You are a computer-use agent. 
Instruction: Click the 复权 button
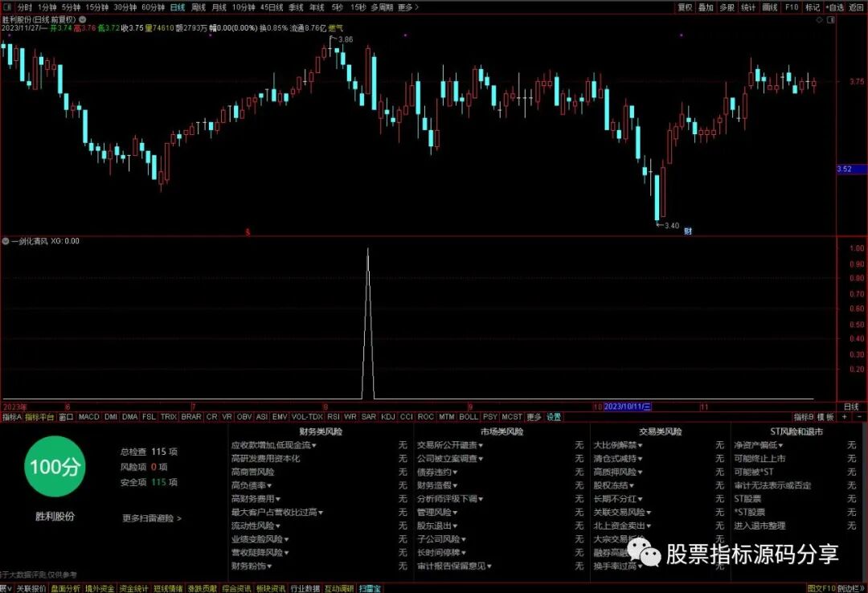(685, 7)
